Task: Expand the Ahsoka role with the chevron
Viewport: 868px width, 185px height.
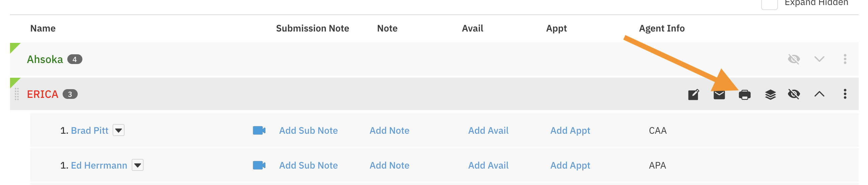Action: [819, 59]
